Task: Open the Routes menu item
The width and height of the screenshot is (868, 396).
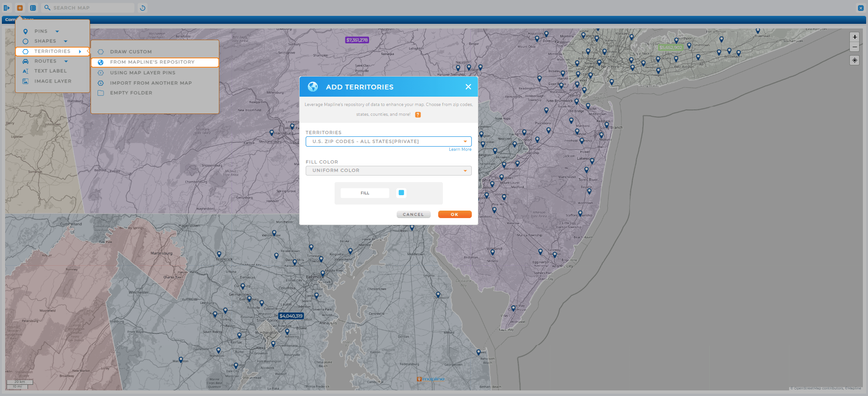Action: click(45, 61)
